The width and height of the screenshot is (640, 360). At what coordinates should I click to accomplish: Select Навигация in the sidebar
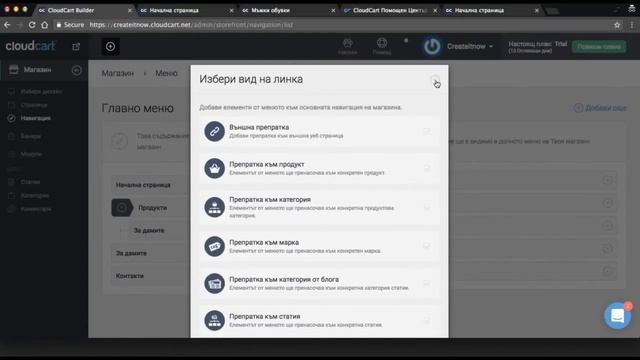coord(36,118)
